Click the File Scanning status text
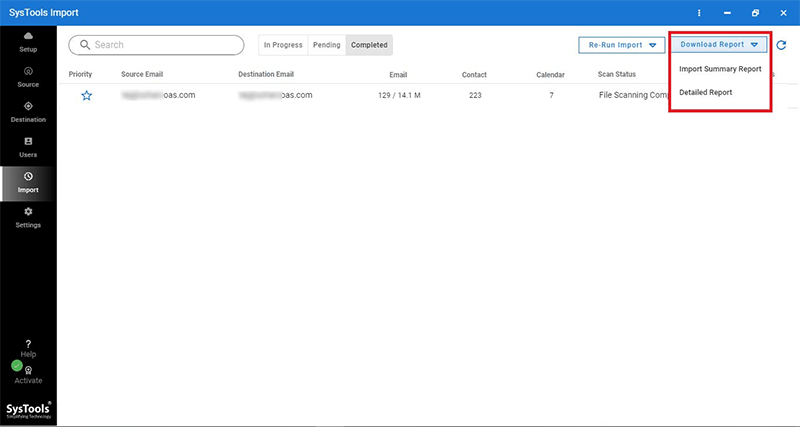 tap(634, 95)
